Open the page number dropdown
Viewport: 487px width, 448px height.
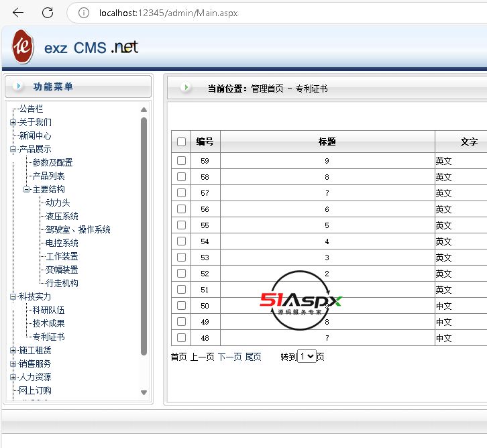pyautogui.click(x=307, y=357)
